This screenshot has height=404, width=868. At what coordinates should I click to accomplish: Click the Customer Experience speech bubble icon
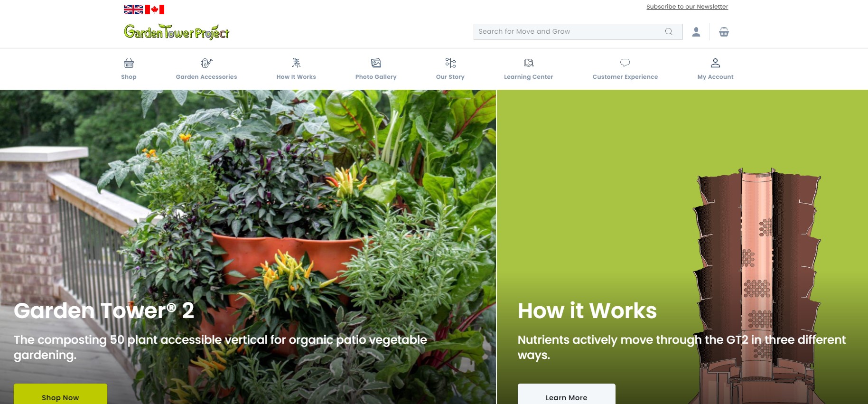[625, 63]
